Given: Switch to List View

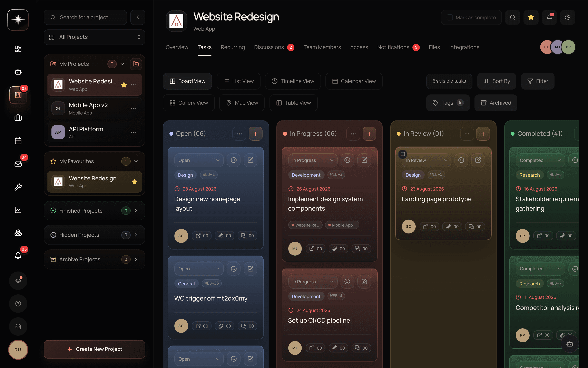Looking at the screenshot, I should 238,81.
